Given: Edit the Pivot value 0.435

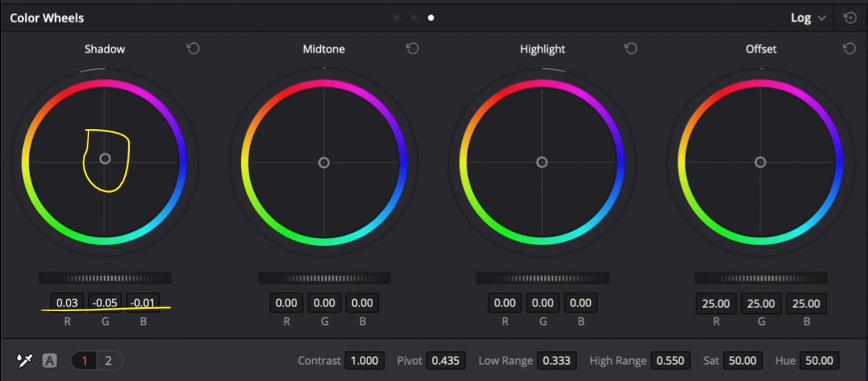Looking at the screenshot, I should tap(446, 361).
